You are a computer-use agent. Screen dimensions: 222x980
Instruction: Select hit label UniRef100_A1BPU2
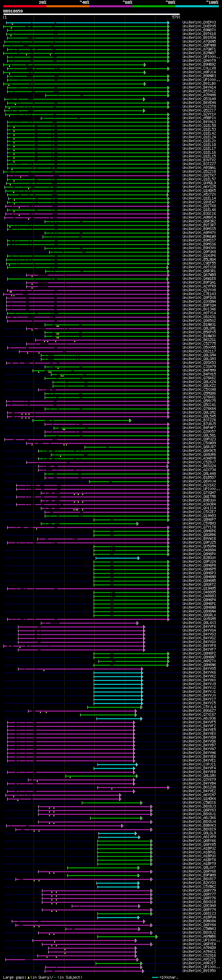(x=199, y=849)
